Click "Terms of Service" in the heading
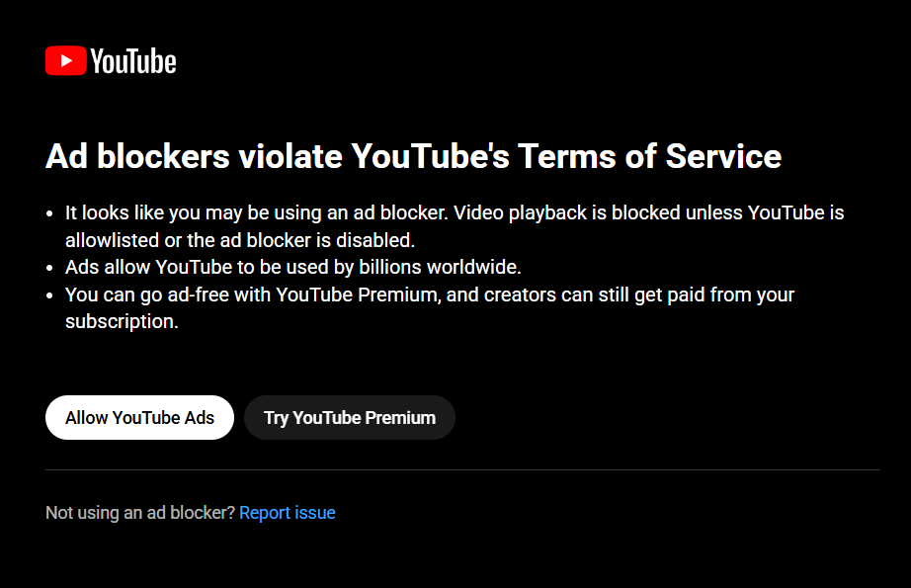Screen dimensions: 911x588 649,156
